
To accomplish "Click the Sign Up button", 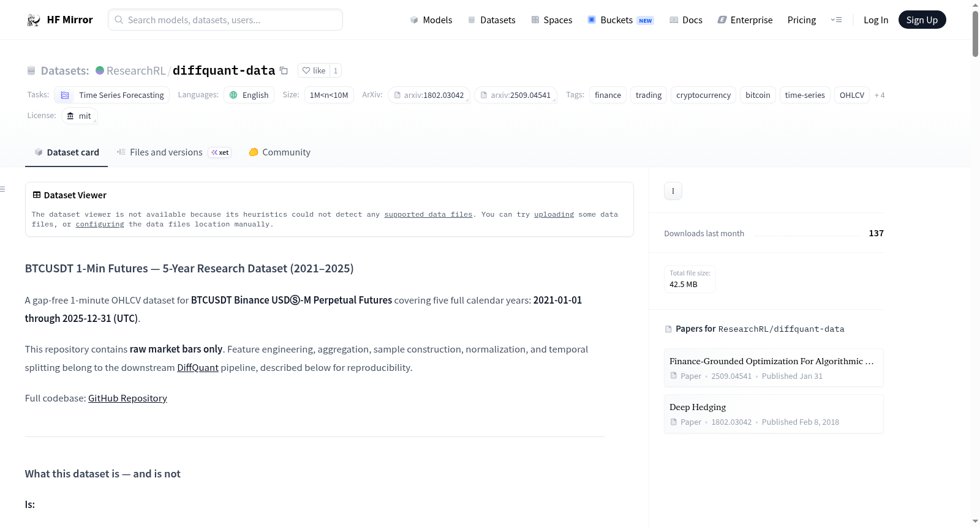I will [x=922, y=20].
